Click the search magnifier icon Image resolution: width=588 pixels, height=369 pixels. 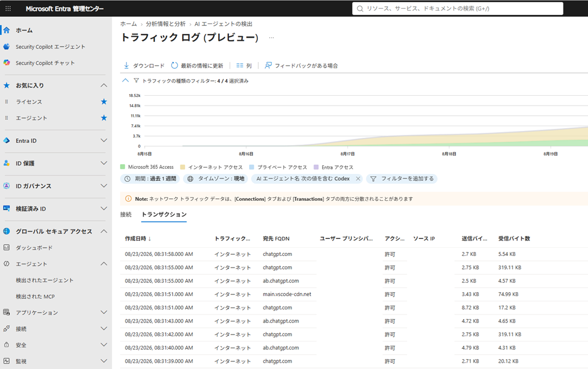pyautogui.click(x=360, y=8)
